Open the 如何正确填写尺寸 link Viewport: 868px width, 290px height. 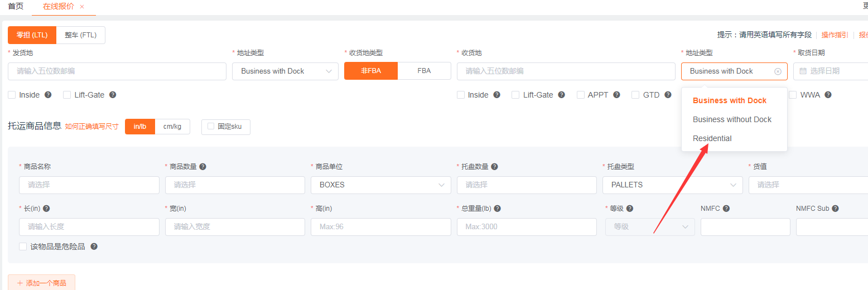91,127
